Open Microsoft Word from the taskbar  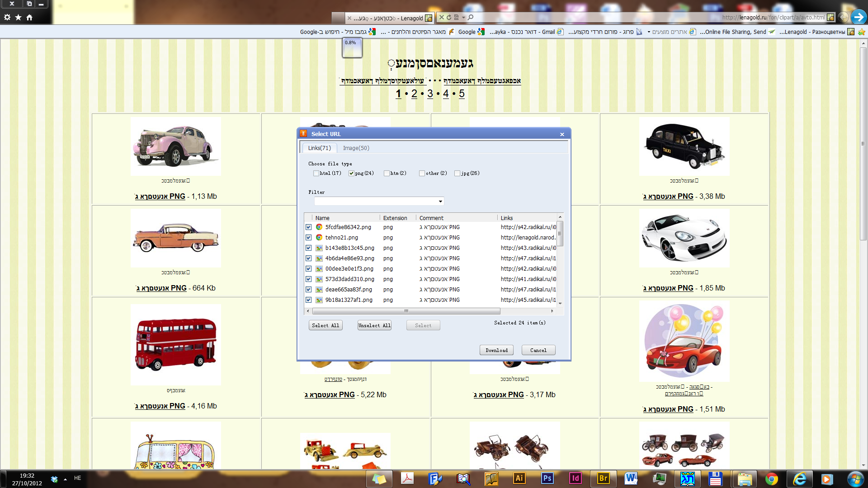(631, 478)
